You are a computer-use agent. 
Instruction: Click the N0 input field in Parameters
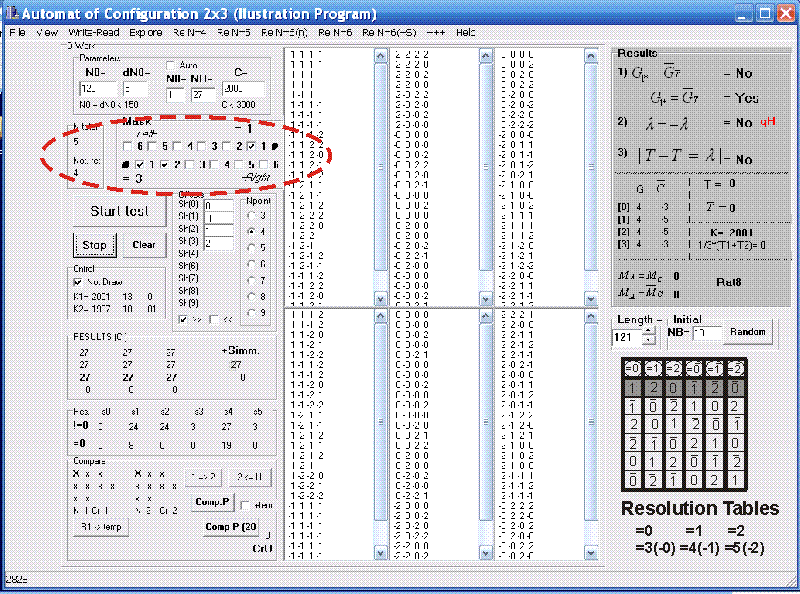coord(98,89)
